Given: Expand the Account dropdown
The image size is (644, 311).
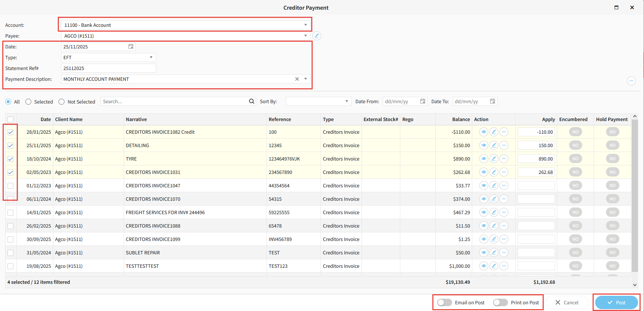Looking at the screenshot, I should coord(305,25).
